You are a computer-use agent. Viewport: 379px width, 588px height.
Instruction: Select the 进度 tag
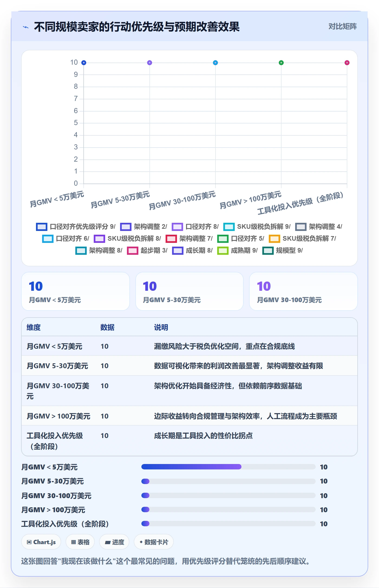pyautogui.click(x=114, y=542)
